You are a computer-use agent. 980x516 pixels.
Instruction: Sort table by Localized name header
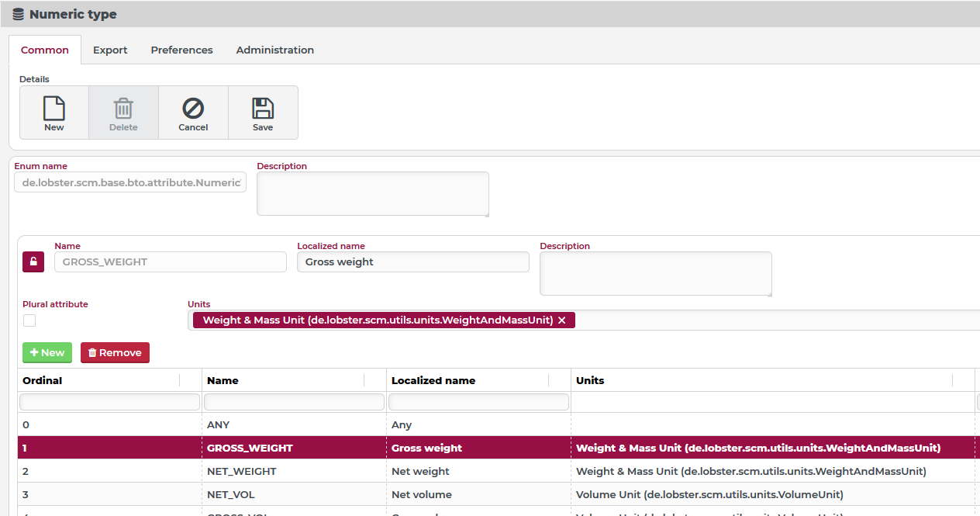[x=433, y=380]
